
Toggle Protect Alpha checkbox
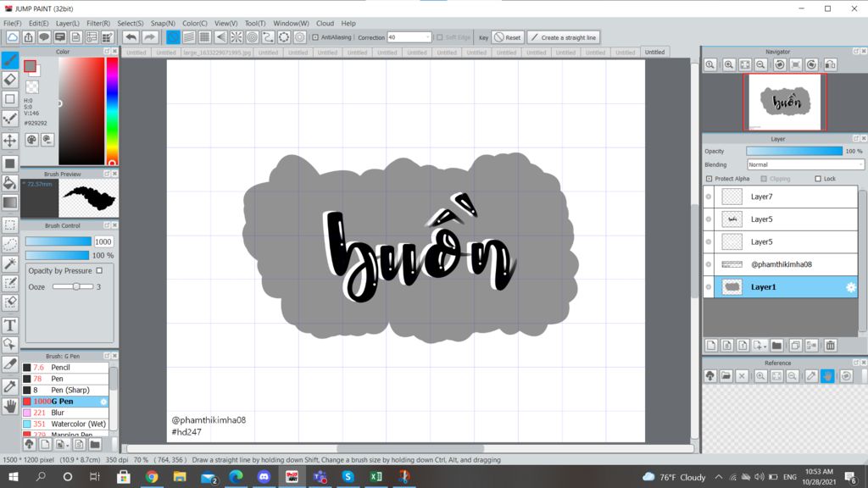point(709,179)
